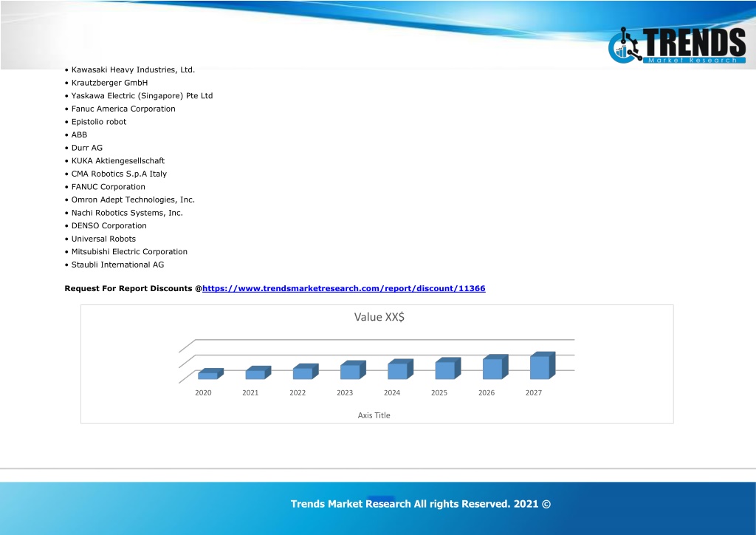Select 'Nachi Robotics Systems, Inc.' entry
The width and height of the screenshot is (756, 535).
click(127, 213)
